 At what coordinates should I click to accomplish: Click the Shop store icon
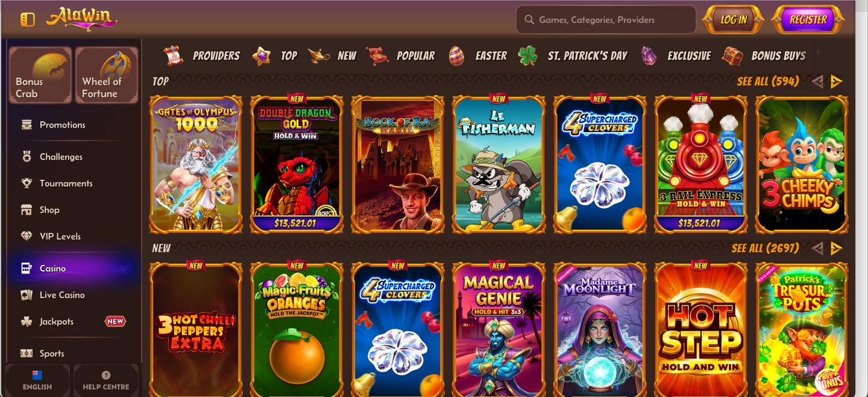27,210
